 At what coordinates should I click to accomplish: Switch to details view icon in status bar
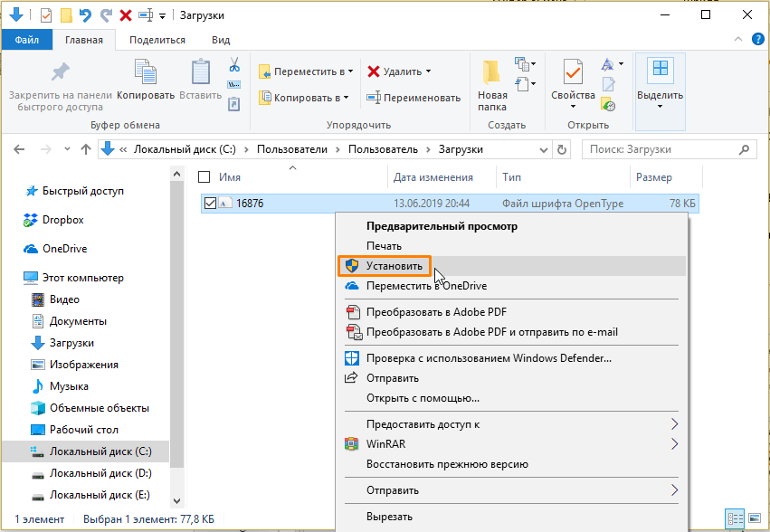735,518
